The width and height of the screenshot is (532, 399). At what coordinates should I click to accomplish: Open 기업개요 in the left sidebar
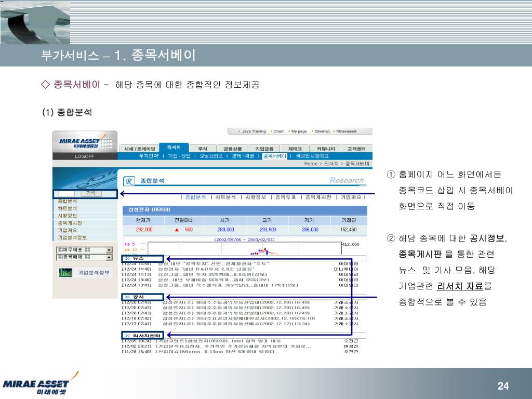[67, 230]
